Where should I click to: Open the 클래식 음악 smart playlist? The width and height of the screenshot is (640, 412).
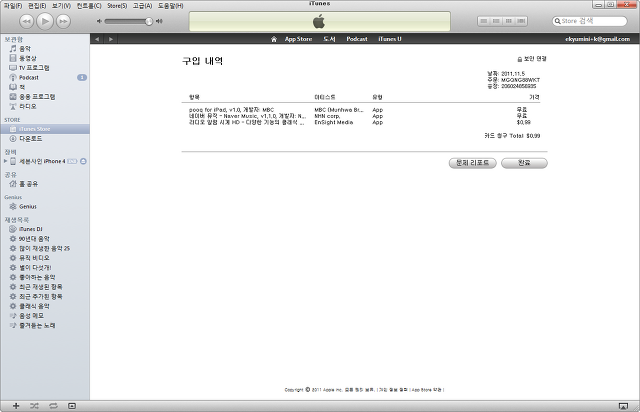(x=45, y=306)
